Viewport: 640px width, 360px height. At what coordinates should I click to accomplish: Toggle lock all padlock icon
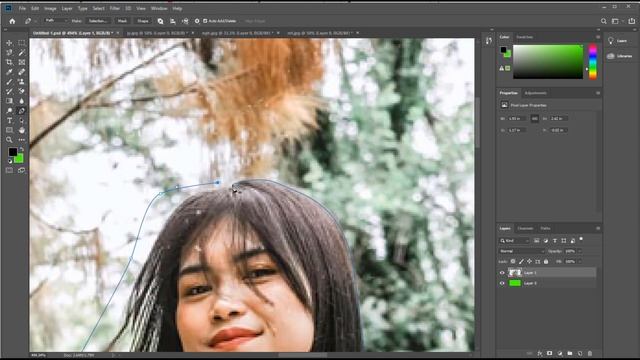tap(546, 261)
